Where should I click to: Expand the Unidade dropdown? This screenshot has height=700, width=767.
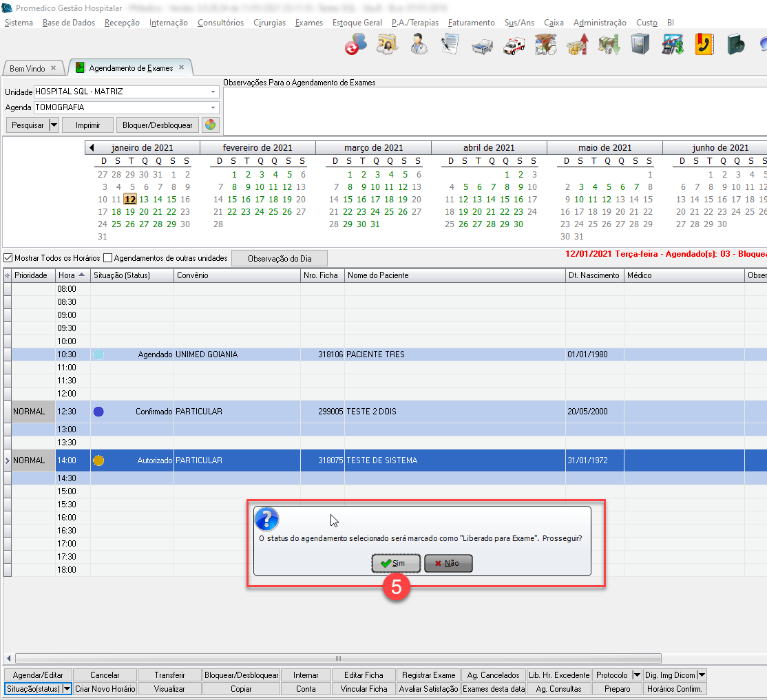[213, 92]
